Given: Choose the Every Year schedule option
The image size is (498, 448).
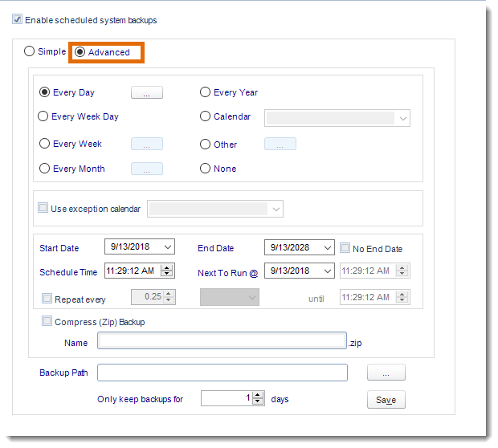Looking at the screenshot, I should point(205,92).
